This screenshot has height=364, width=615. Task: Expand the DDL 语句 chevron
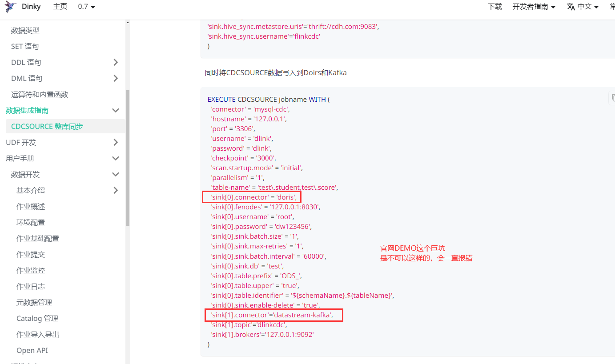116,62
